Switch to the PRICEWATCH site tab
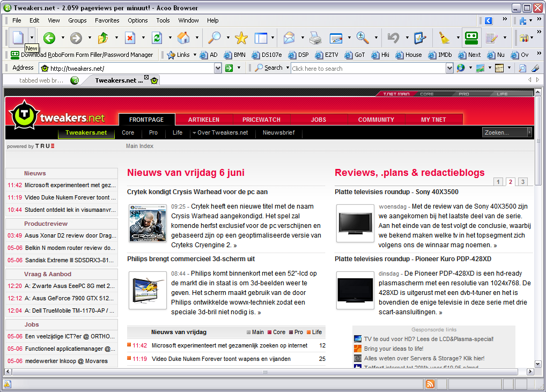 (261, 120)
